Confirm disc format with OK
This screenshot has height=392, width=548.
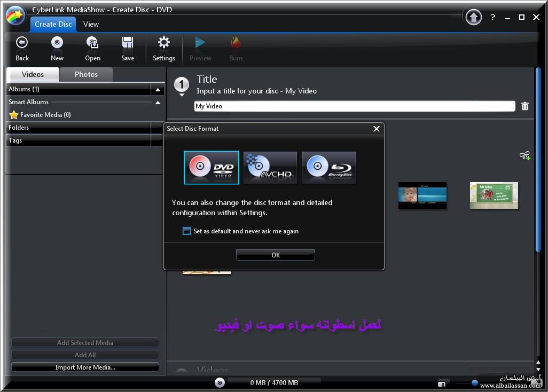click(x=276, y=255)
